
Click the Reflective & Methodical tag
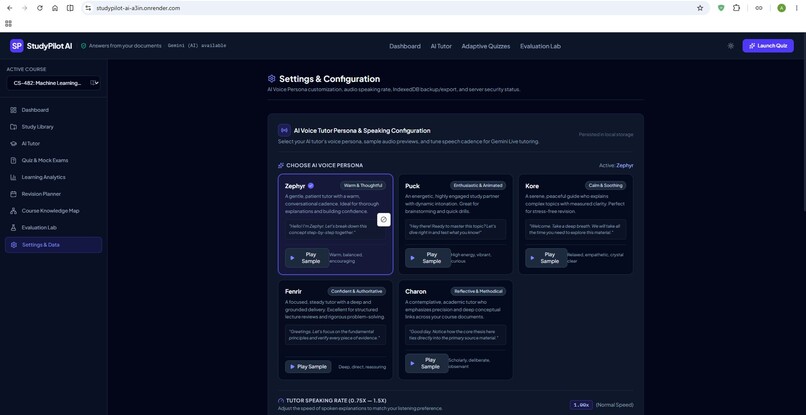pos(478,291)
